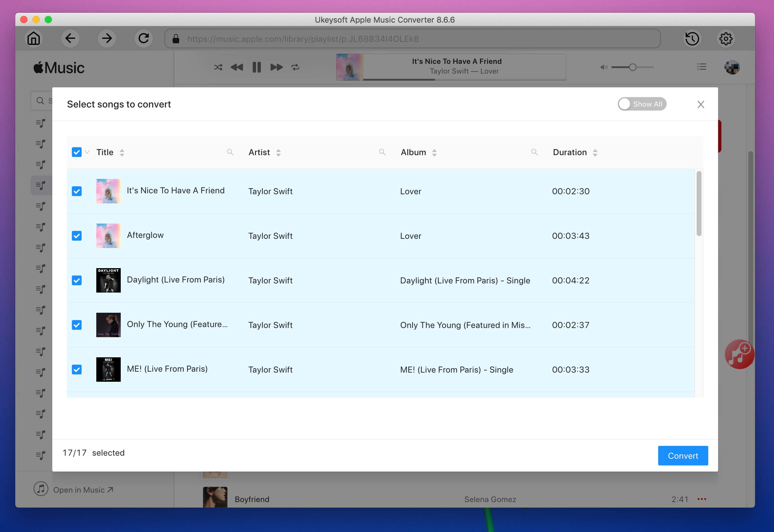Screen dimensions: 774x532
Task: Click the repeat playback icon
Action: pos(296,67)
